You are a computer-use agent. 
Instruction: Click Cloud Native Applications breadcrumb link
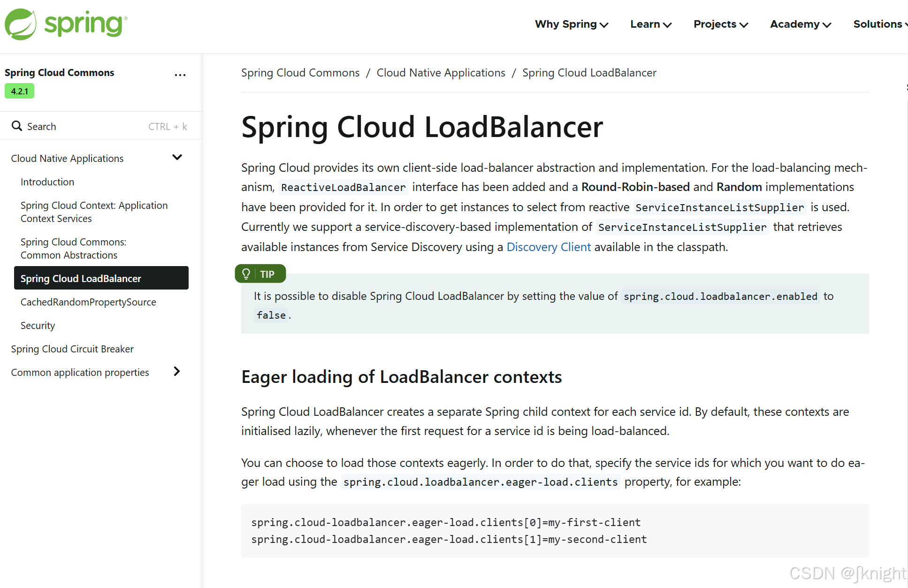click(441, 73)
